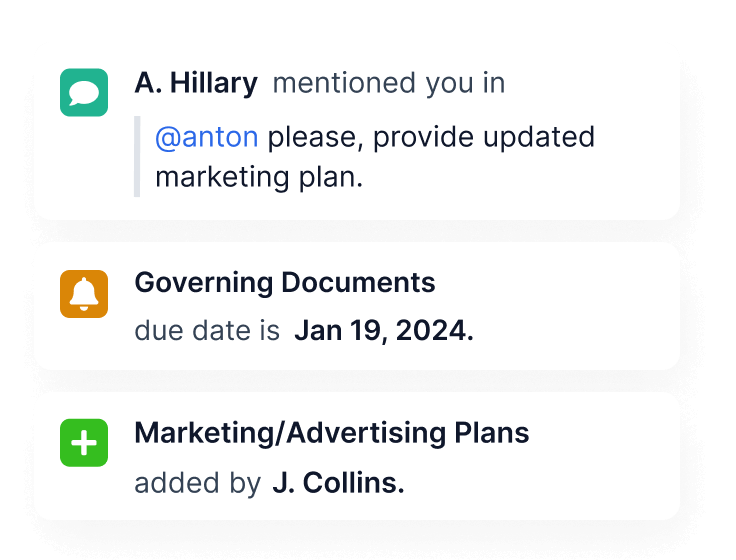Viewport: 736px width, 560px height.
Task: Open the Marketing/Advertising Plans title
Action: (331, 433)
